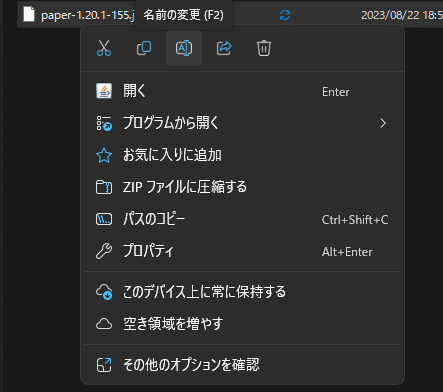443x392 pixels.
Task: Click the Java icon beside 開く
Action: [104, 91]
